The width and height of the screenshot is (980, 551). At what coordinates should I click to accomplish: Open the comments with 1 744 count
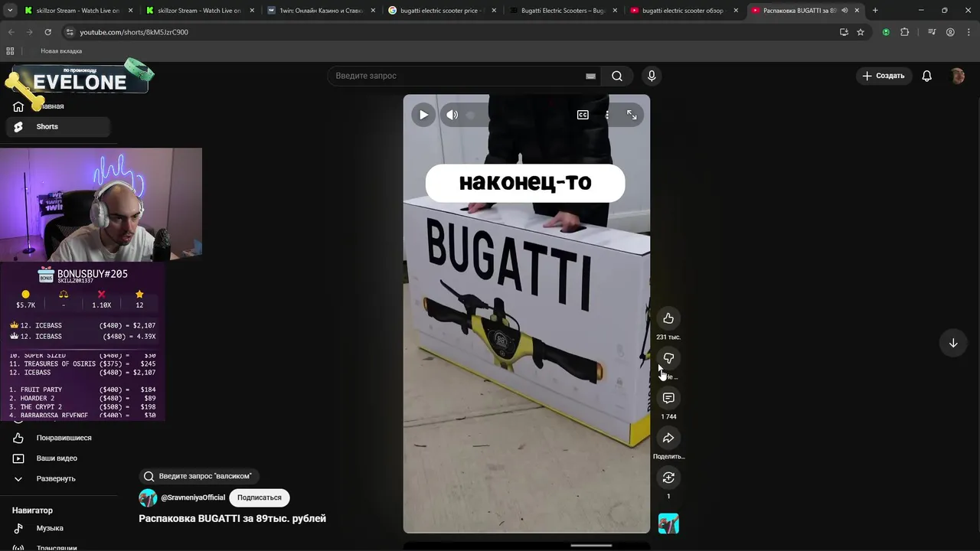point(668,398)
